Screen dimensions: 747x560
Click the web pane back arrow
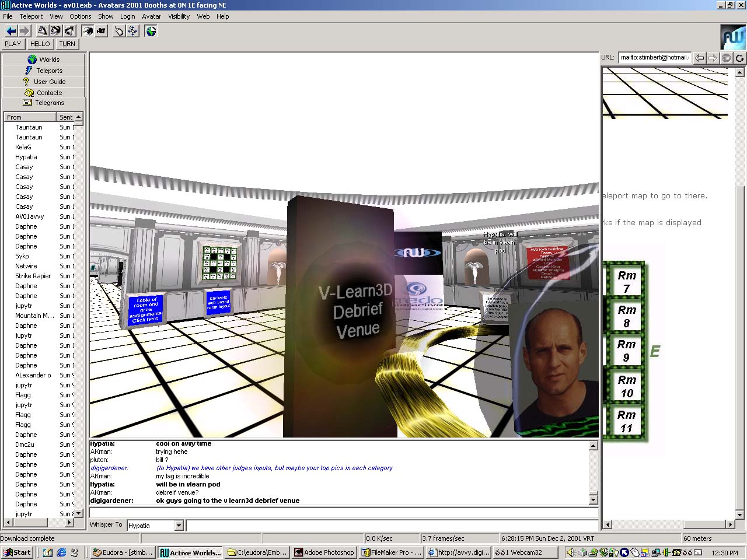point(699,58)
